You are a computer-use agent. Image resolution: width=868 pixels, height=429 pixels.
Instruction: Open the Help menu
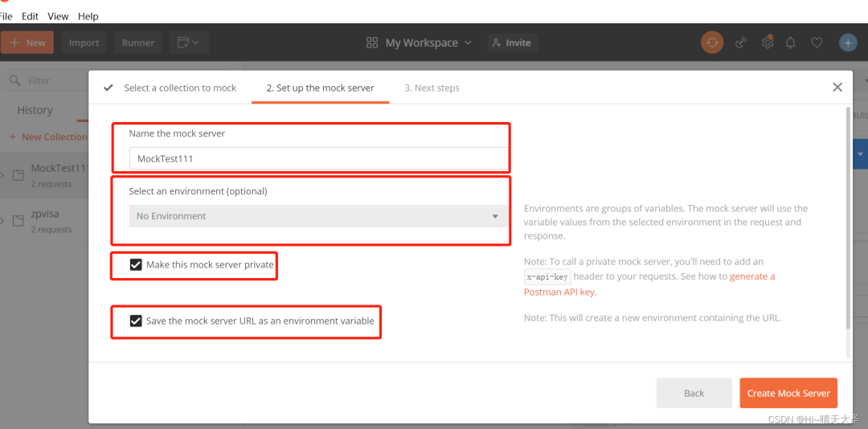[x=88, y=16]
